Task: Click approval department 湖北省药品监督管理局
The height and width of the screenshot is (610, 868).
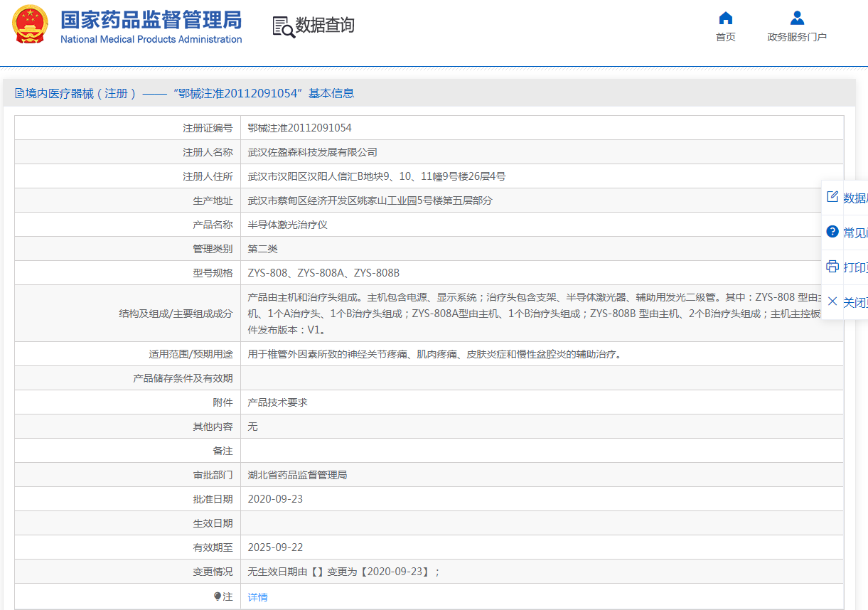Action: click(x=297, y=475)
